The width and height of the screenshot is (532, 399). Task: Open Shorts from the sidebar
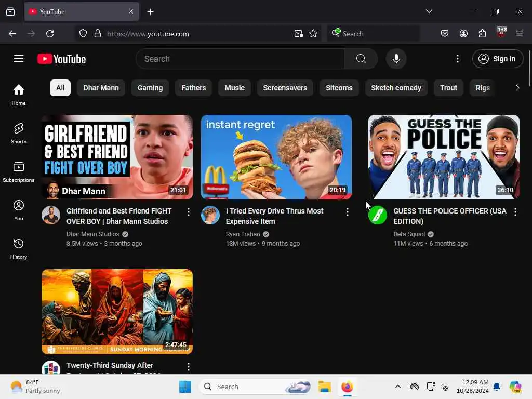(x=19, y=134)
